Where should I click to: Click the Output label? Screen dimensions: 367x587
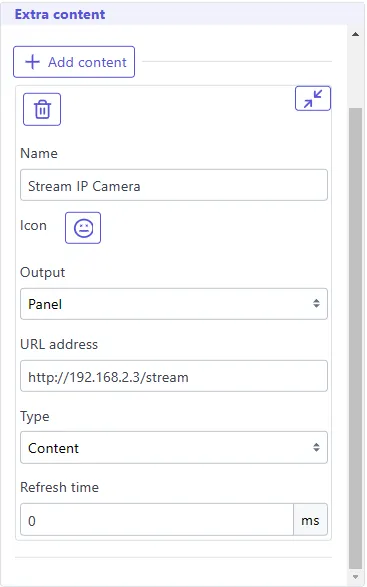tap(43, 272)
